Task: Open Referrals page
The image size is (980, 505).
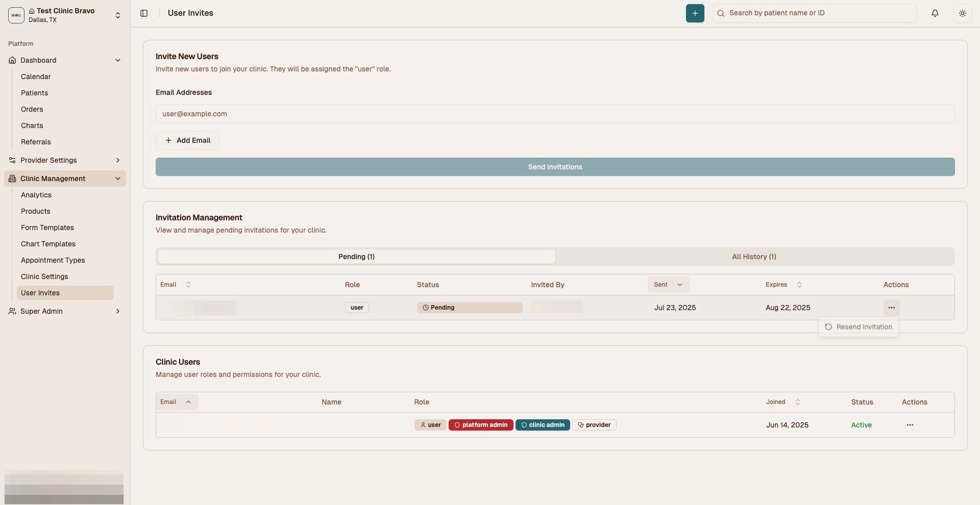Action: (36, 142)
